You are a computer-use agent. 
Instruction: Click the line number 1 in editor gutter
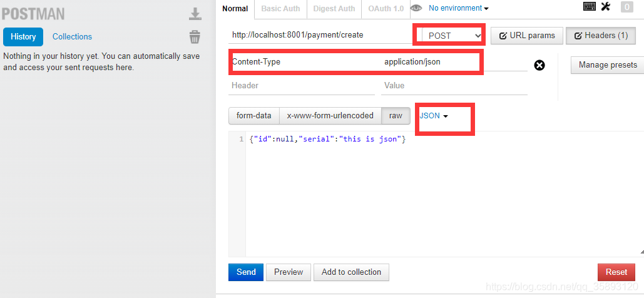click(x=241, y=140)
